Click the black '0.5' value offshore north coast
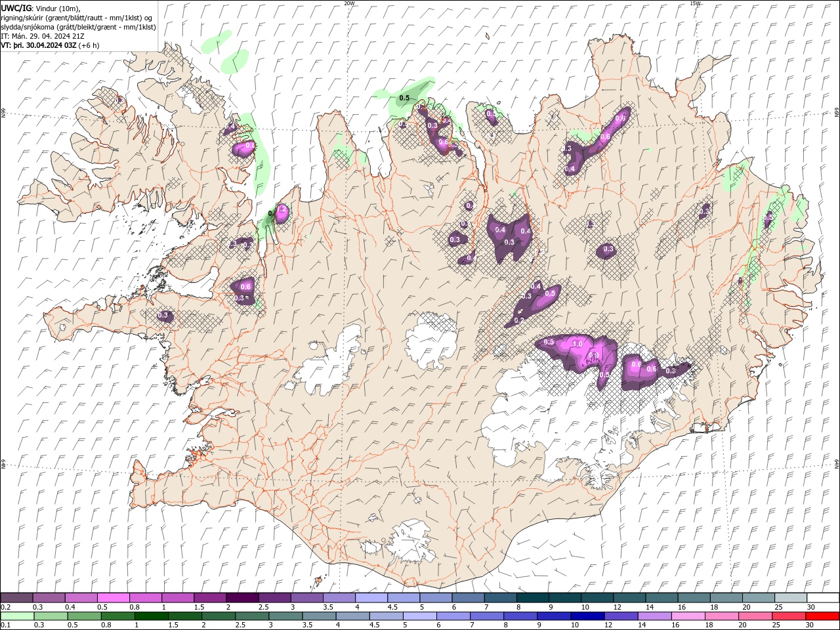This screenshot has width=840, height=630. [x=404, y=98]
